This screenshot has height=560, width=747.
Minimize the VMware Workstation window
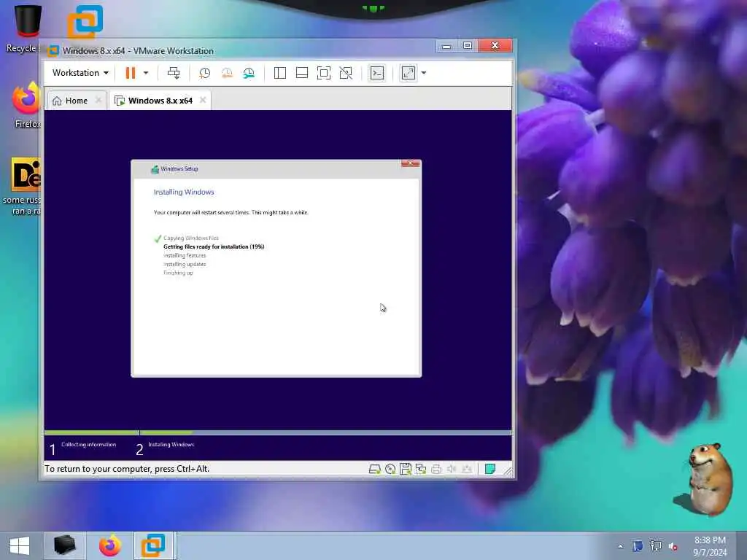click(446, 46)
